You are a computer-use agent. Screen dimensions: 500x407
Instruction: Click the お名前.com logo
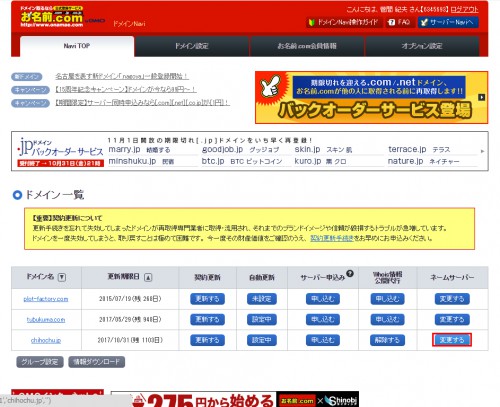pos(52,17)
